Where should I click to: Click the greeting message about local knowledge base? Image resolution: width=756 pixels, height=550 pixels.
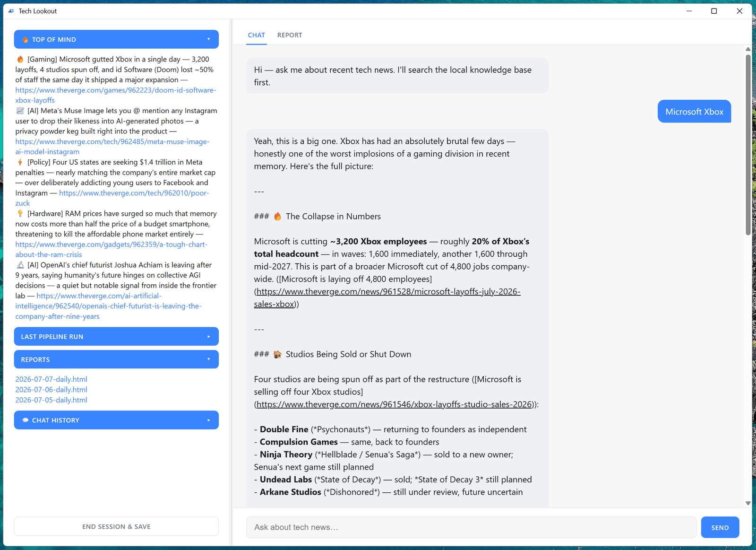tap(397, 76)
